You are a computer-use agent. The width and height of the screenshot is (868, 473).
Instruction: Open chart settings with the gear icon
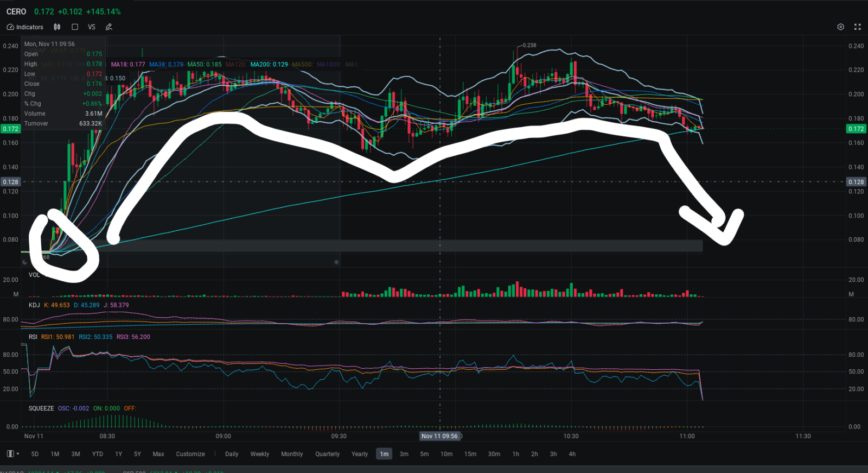coord(840,27)
